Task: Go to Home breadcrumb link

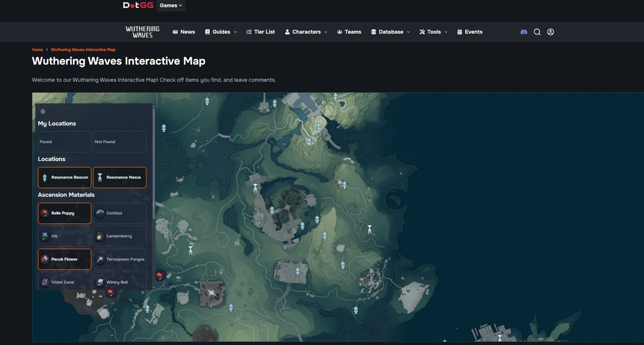Action: tap(37, 50)
